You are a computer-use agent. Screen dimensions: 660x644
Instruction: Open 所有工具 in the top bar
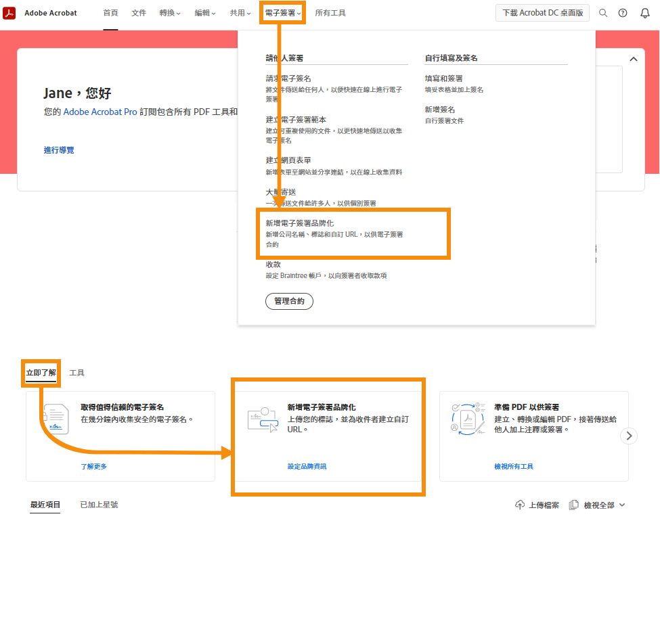[330, 13]
